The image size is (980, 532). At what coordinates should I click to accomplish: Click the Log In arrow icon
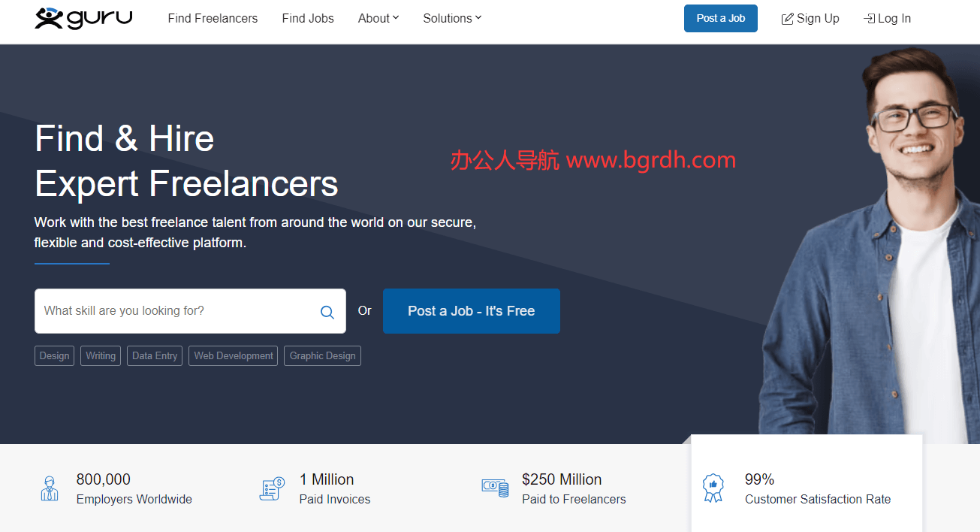(x=869, y=19)
